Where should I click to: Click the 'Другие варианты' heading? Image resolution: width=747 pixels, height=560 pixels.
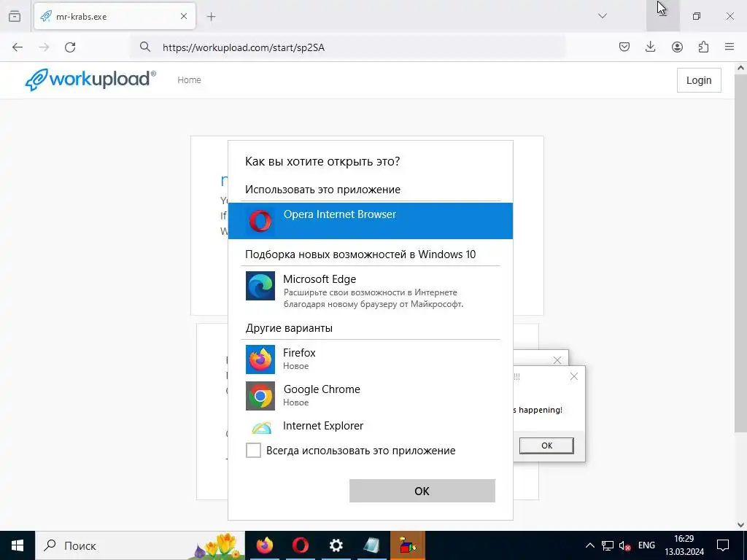click(289, 328)
